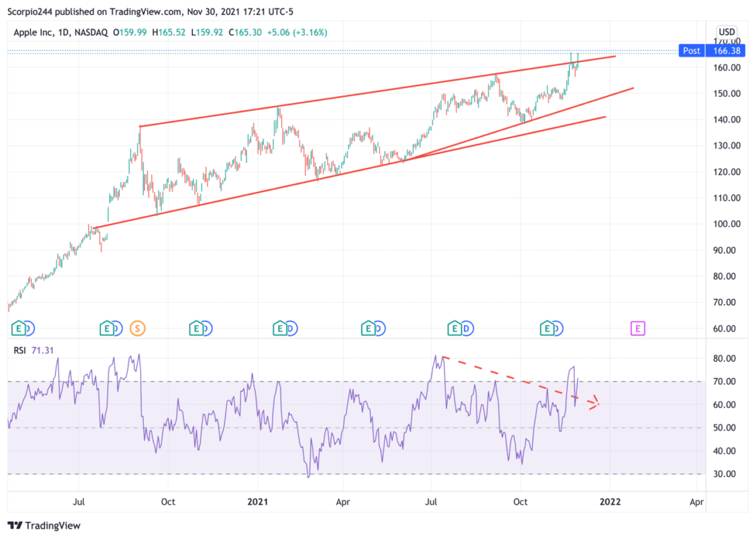The height and width of the screenshot is (539, 756).
Task: Click the RSI indicator title
Action: point(19,351)
